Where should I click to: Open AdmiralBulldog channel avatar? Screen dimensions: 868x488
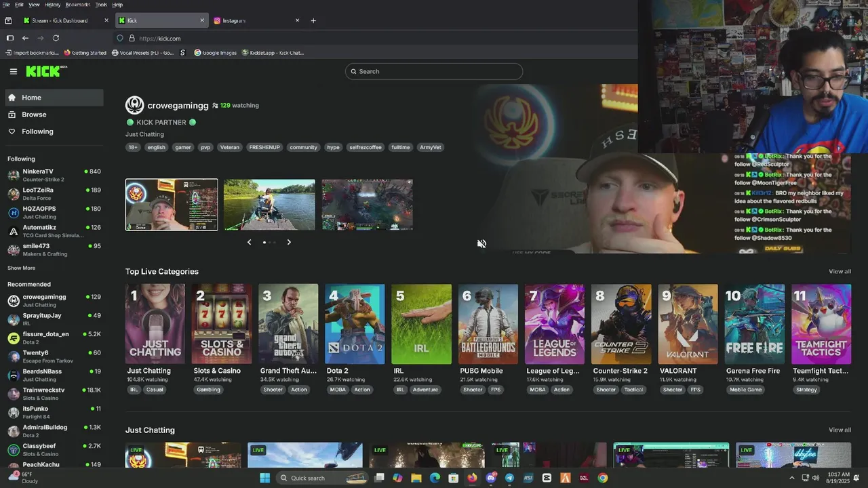(14, 431)
